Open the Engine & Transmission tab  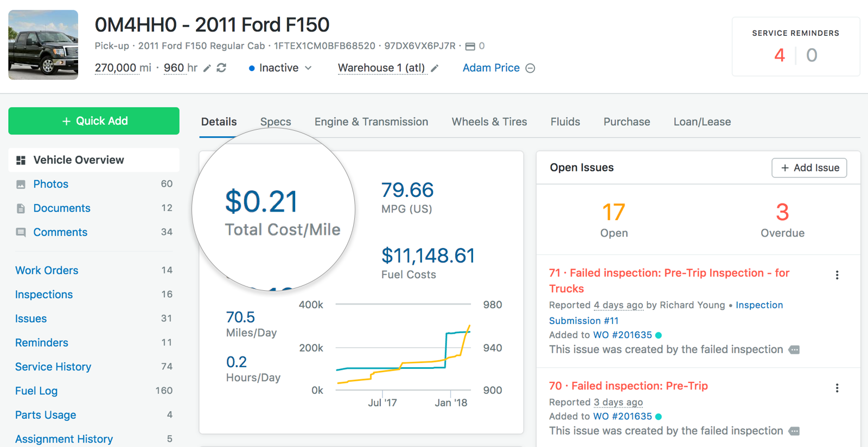(371, 122)
